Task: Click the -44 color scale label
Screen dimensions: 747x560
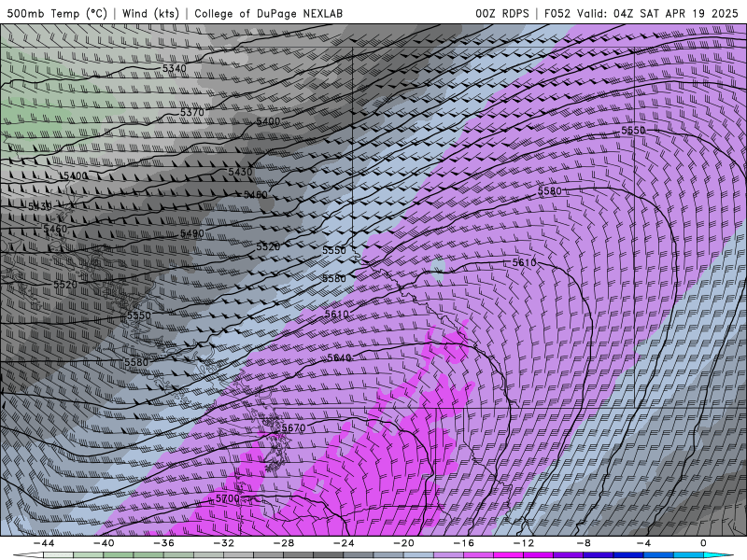Action: tap(44, 543)
